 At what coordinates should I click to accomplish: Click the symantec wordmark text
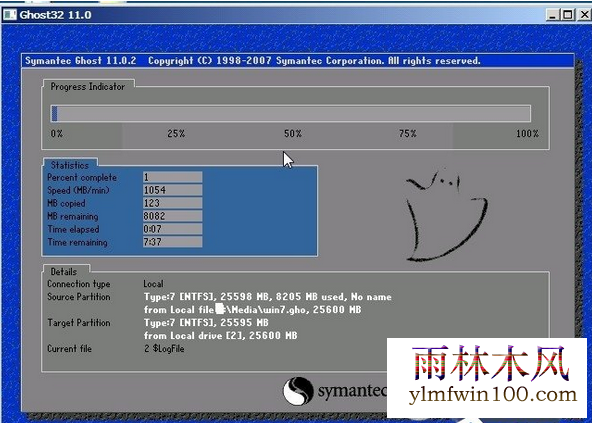click(x=352, y=391)
